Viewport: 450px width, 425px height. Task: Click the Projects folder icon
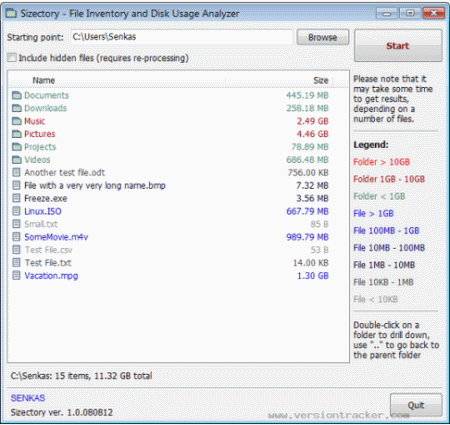point(17,147)
